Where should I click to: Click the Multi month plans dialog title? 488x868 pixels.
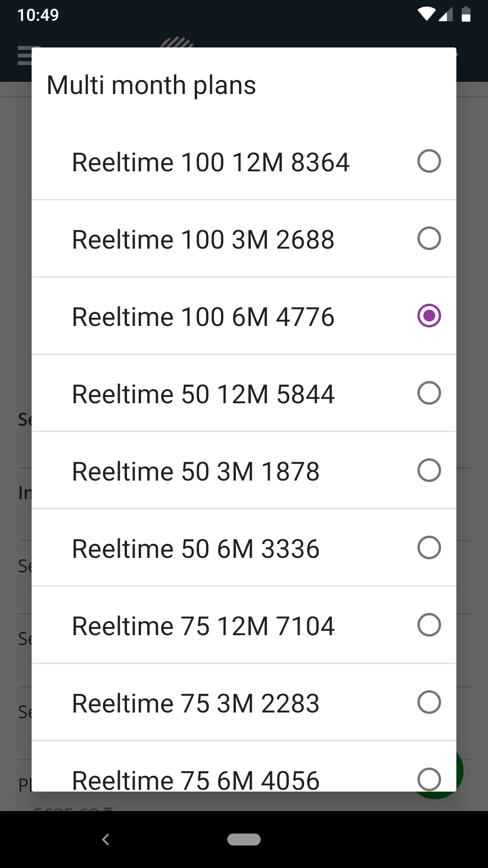(x=151, y=85)
